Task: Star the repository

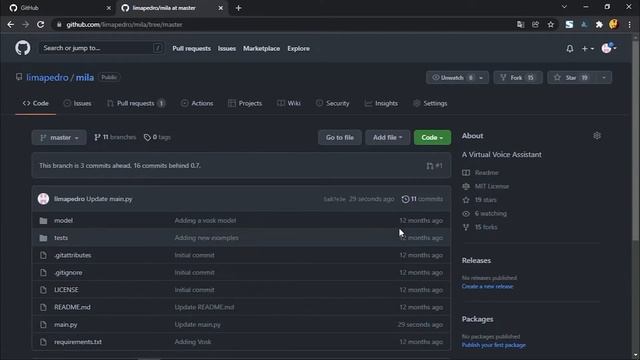Action: [572, 78]
